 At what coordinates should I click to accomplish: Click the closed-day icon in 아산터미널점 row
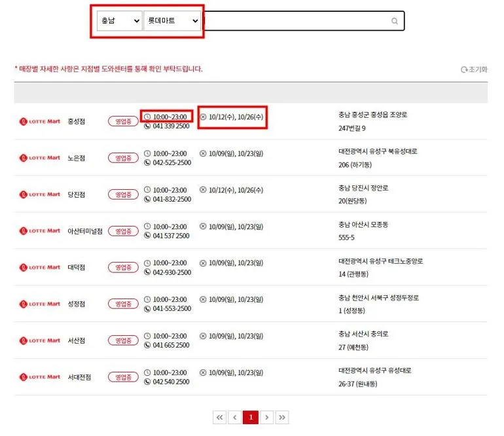[x=203, y=227]
